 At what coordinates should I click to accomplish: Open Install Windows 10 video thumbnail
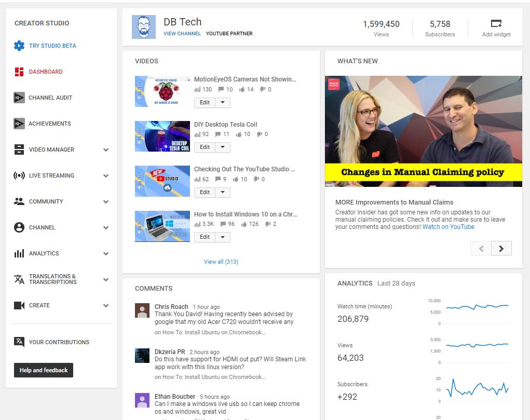coord(162,226)
